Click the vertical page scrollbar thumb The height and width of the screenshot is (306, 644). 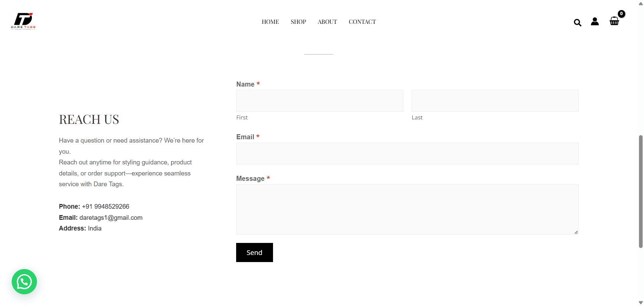641,192
